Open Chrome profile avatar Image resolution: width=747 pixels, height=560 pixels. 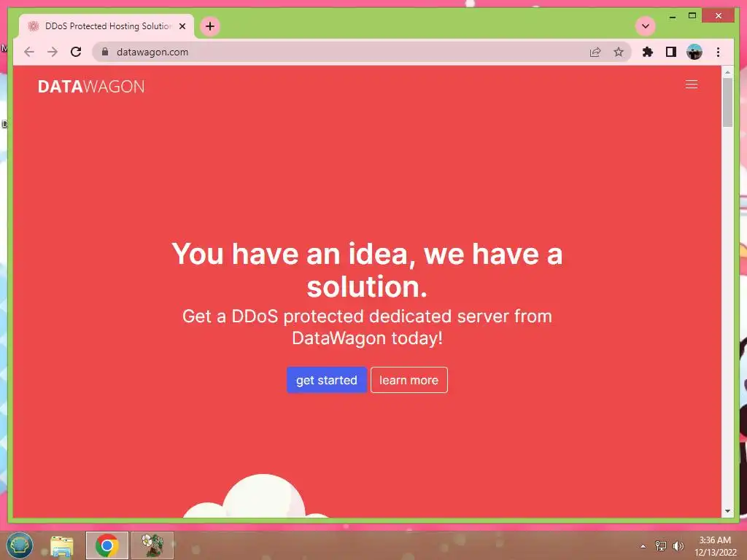[x=694, y=52]
